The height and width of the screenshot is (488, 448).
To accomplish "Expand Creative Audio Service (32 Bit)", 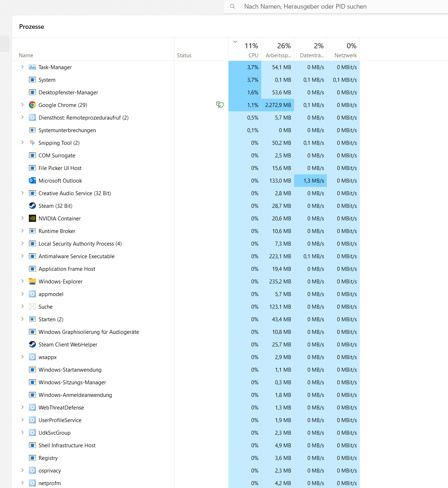I will 22,193.
